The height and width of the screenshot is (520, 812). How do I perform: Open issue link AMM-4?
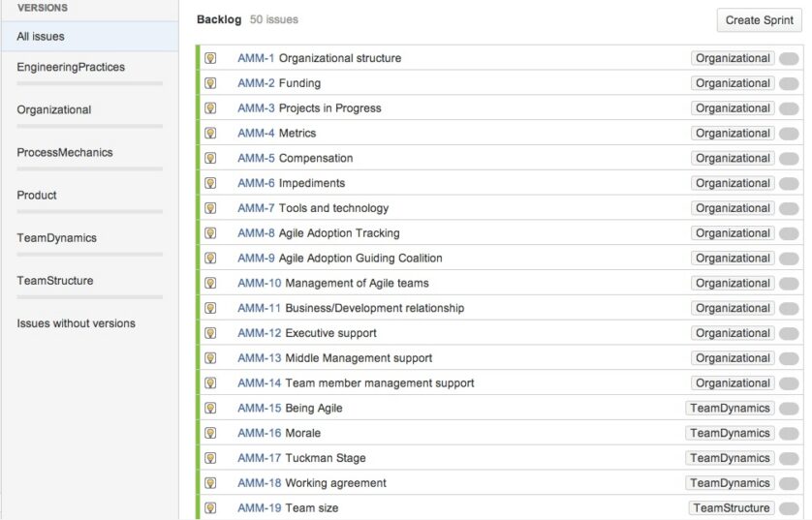(x=256, y=133)
